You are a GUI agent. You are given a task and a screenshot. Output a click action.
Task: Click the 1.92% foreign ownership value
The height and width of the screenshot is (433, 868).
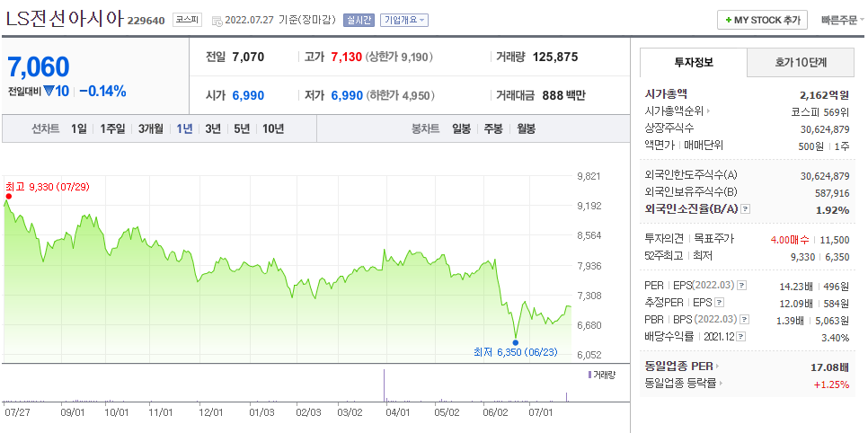tap(833, 210)
